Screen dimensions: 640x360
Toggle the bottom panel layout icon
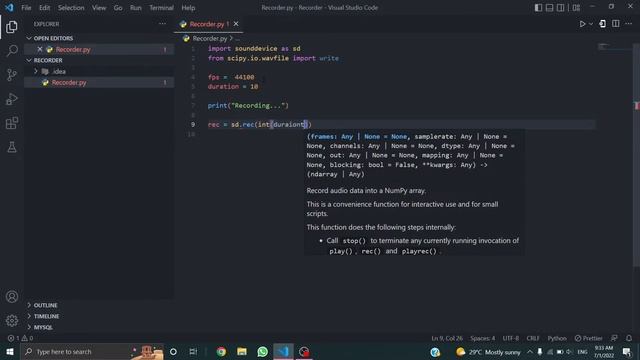tap(549, 8)
